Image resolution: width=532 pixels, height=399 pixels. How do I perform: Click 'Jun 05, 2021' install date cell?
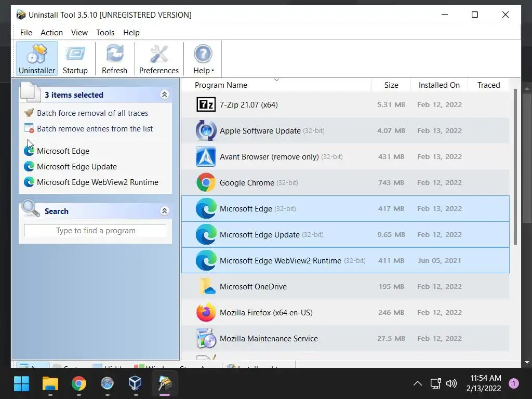440,261
